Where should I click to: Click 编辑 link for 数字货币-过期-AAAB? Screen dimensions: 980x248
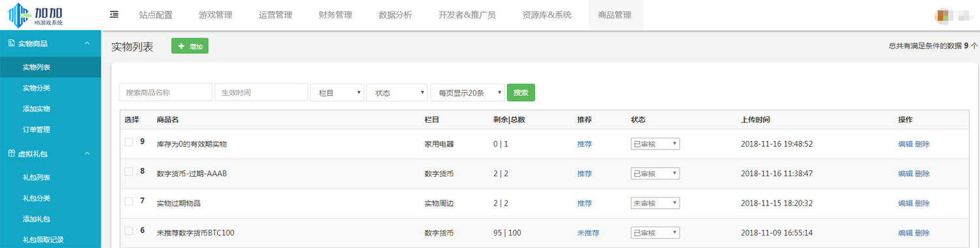[x=905, y=174]
